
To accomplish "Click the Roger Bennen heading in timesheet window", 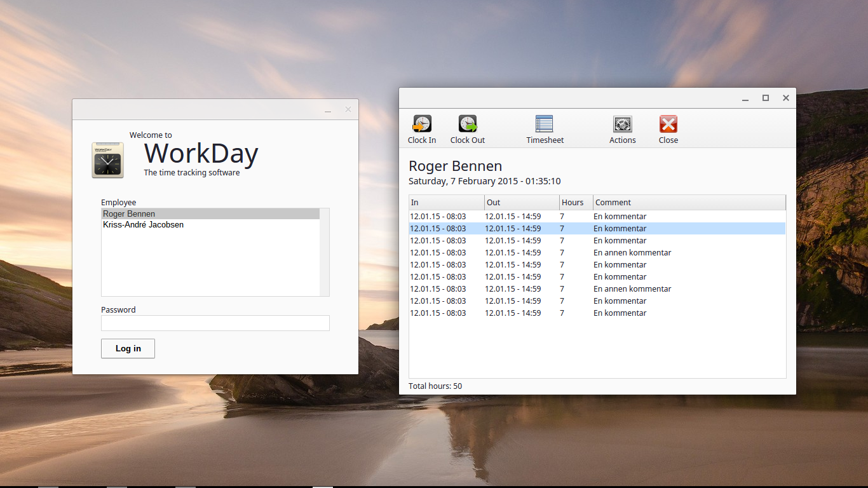I will tap(455, 166).
